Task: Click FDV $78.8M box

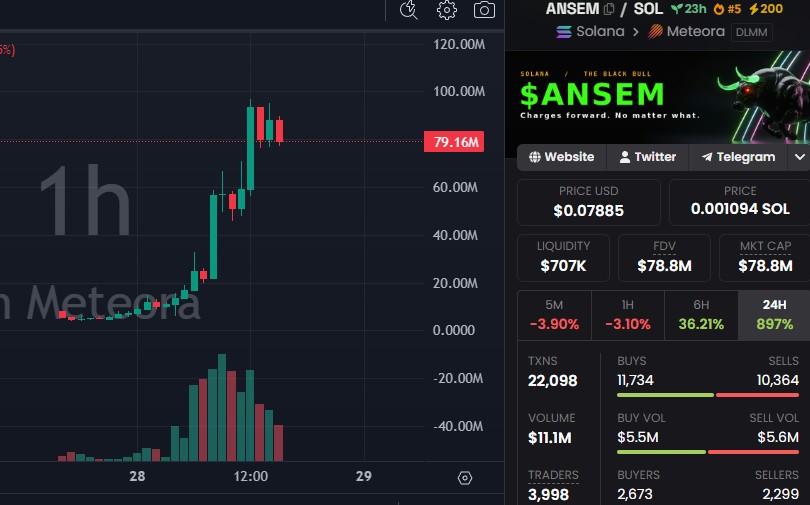Action: (x=664, y=258)
